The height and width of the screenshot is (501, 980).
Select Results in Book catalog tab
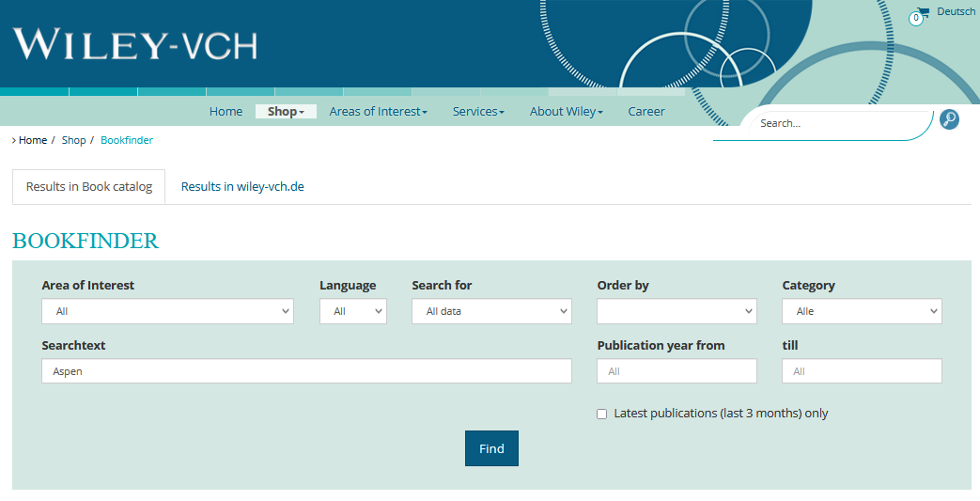(88, 186)
